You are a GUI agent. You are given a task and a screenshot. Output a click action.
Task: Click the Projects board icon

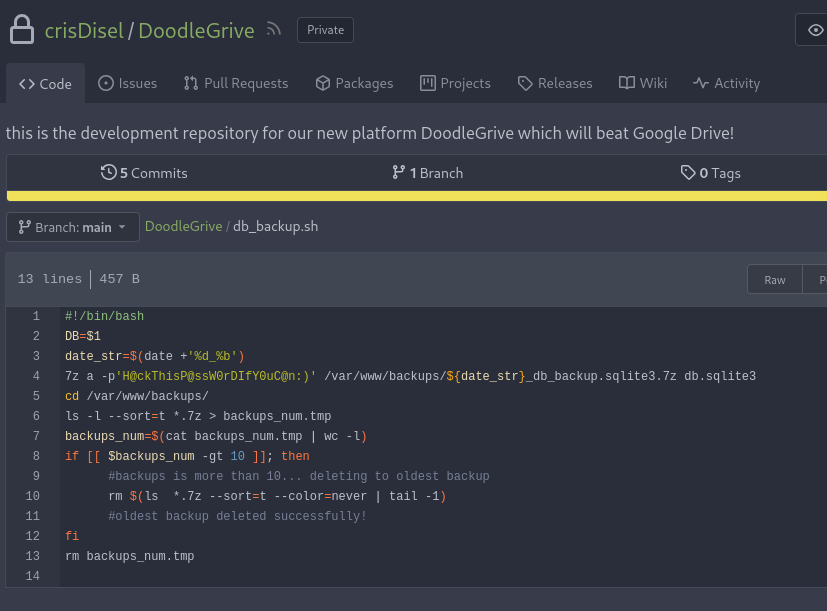pyautogui.click(x=428, y=83)
